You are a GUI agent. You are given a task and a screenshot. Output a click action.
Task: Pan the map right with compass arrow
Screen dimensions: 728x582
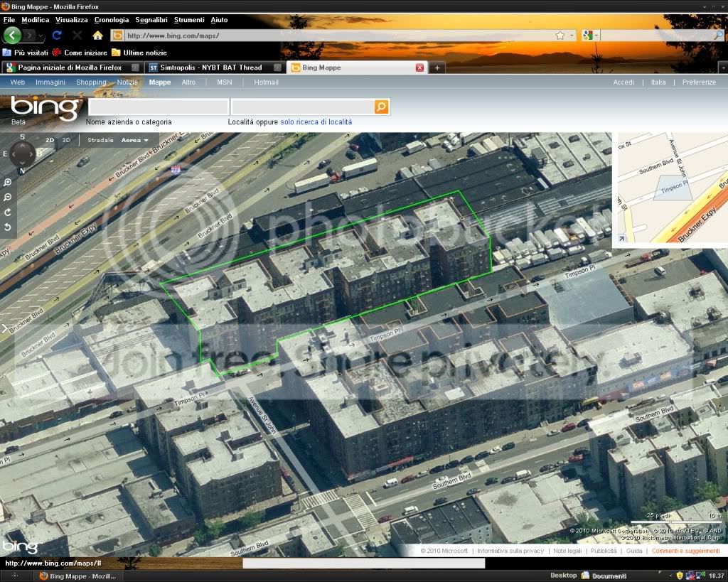(31, 153)
